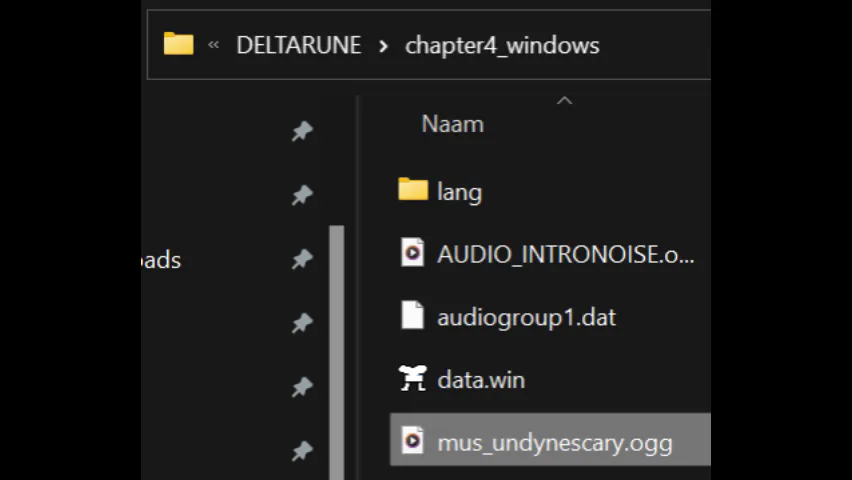The height and width of the screenshot is (480, 852).
Task: Click the pin icon level with Naam header
Action: (302, 131)
